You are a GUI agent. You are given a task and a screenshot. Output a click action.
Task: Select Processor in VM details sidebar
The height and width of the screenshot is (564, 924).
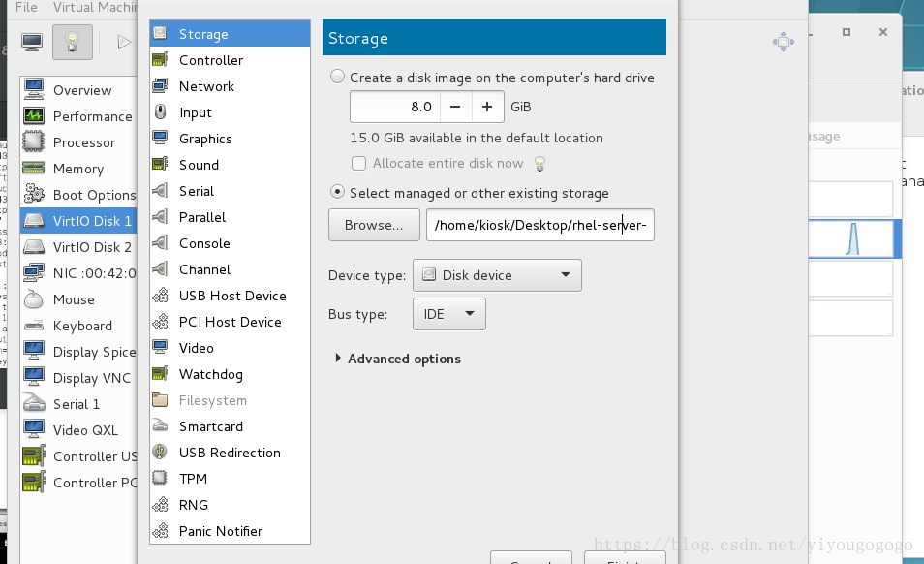78,142
